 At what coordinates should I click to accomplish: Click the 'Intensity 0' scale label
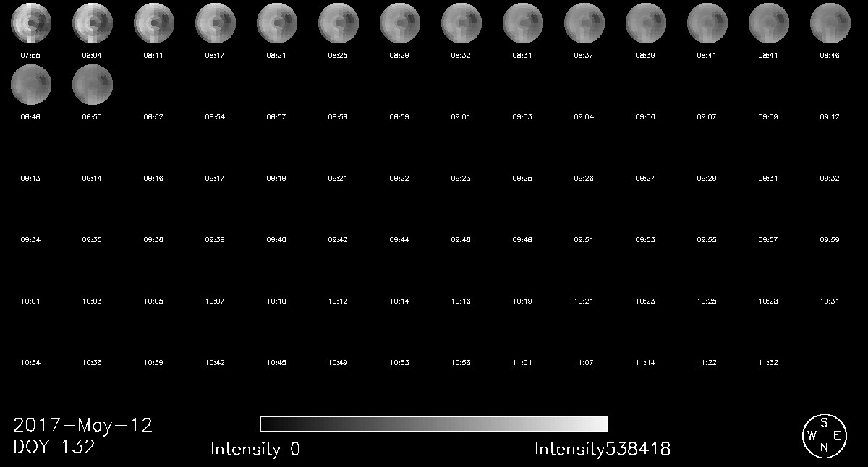point(255,449)
